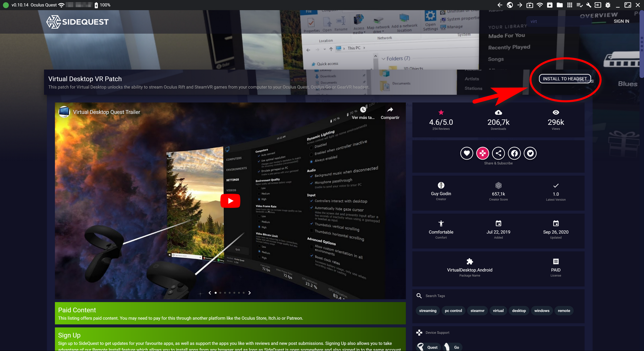Open the device settings wrench icon
The width and height of the screenshot is (644, 351).
[589, 5]
